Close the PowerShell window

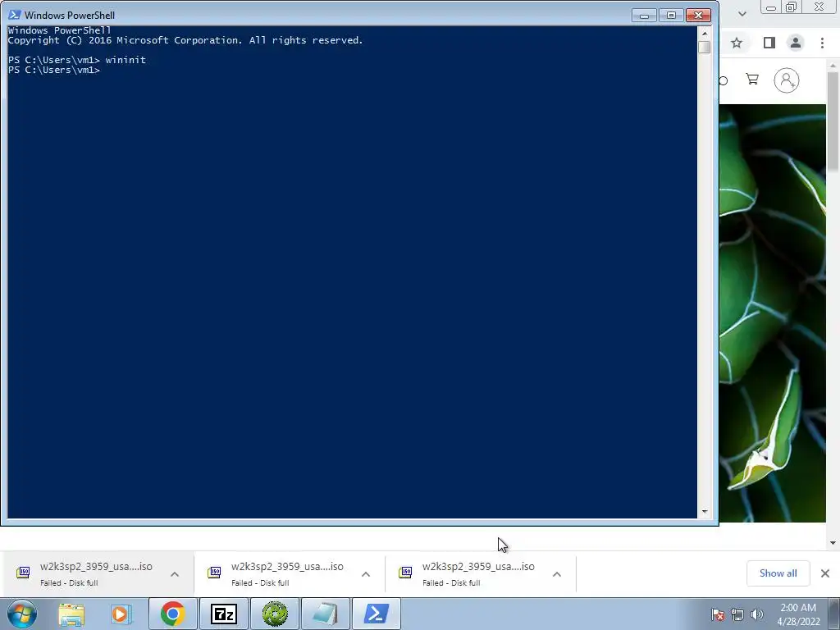click(699, 16)
